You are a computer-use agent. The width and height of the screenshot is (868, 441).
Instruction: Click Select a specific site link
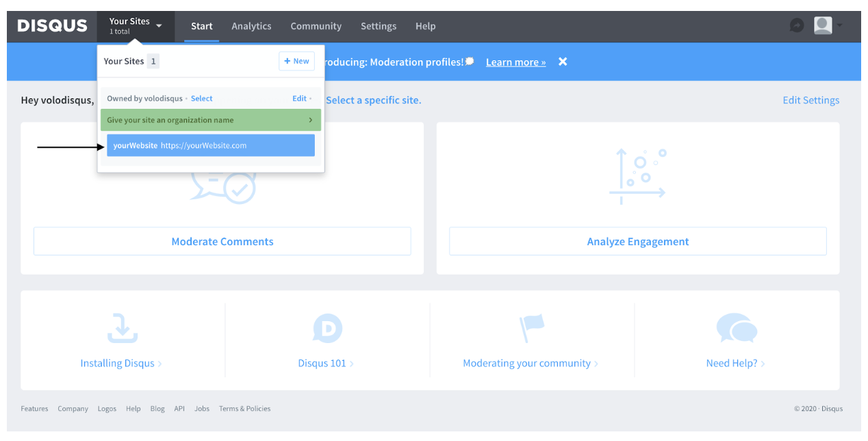[x=374, y=100]
